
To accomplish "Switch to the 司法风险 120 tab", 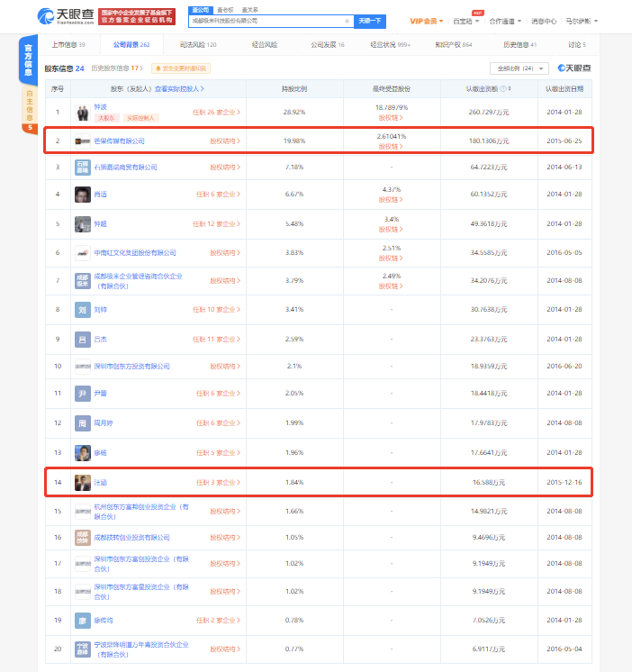I will pyautogui.click(x=198, y=44).
